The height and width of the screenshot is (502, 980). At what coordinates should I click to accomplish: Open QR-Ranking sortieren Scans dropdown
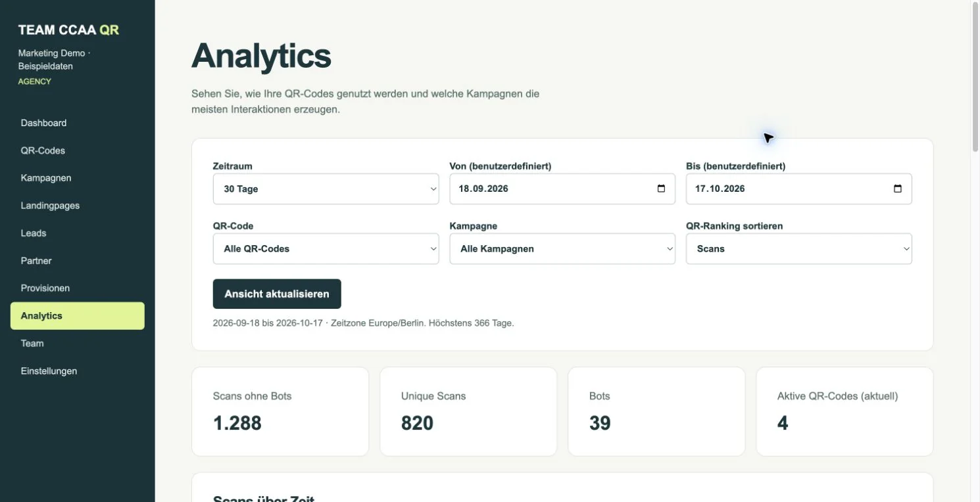[798, 249]
